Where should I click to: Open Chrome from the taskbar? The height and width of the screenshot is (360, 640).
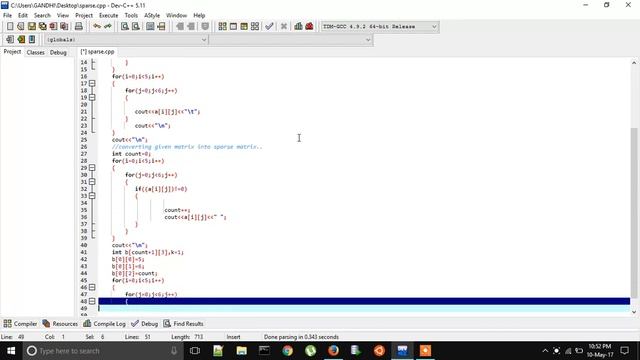(287, 351)
